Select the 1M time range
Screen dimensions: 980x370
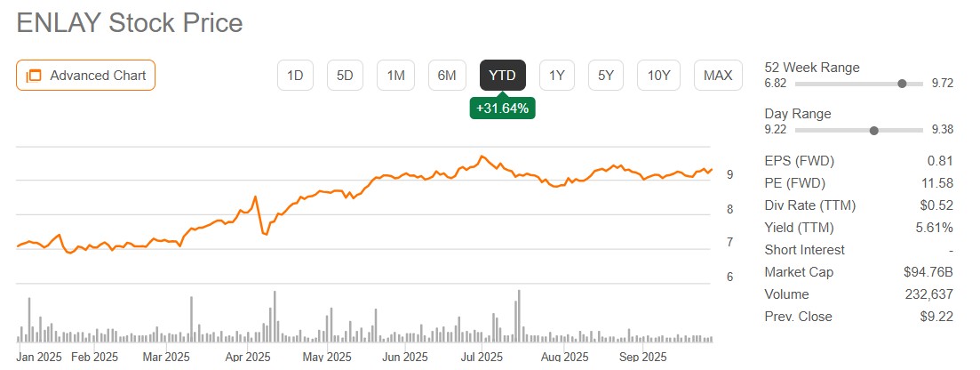click(x=395, y=76)
